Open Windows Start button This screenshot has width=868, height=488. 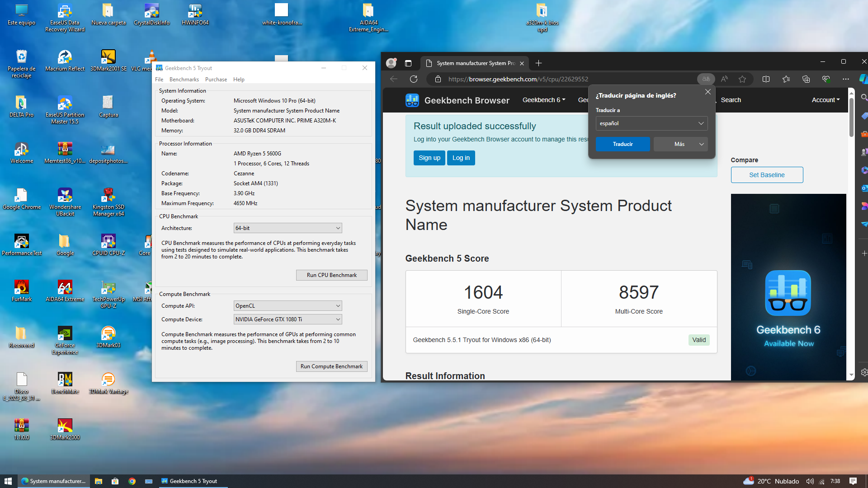pos(8,481)
